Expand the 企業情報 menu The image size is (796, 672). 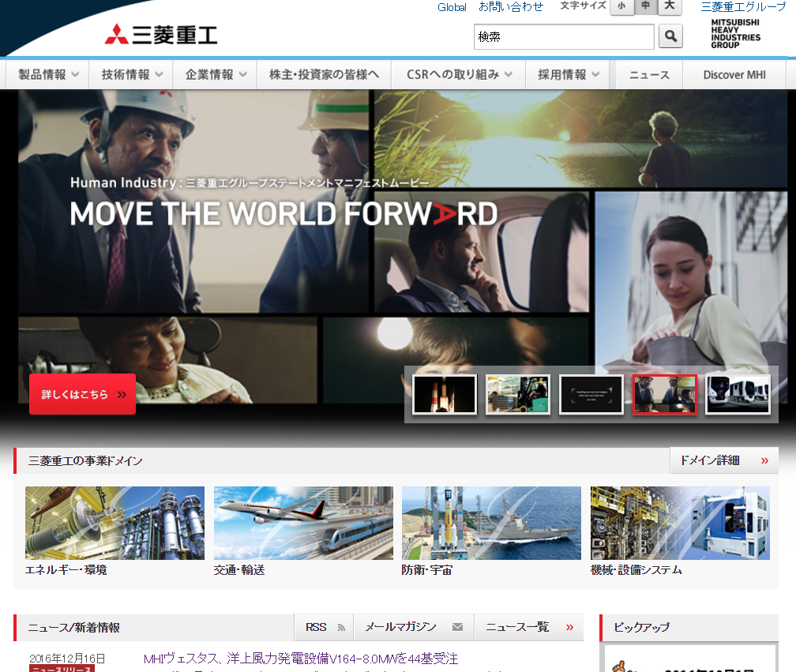(216, 74)
